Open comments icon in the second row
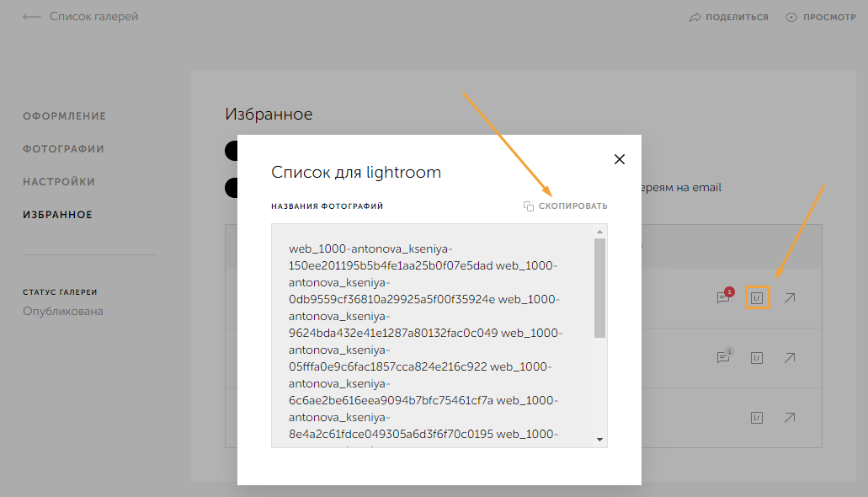This screenshot has height=497, width=868. [723, 357]
